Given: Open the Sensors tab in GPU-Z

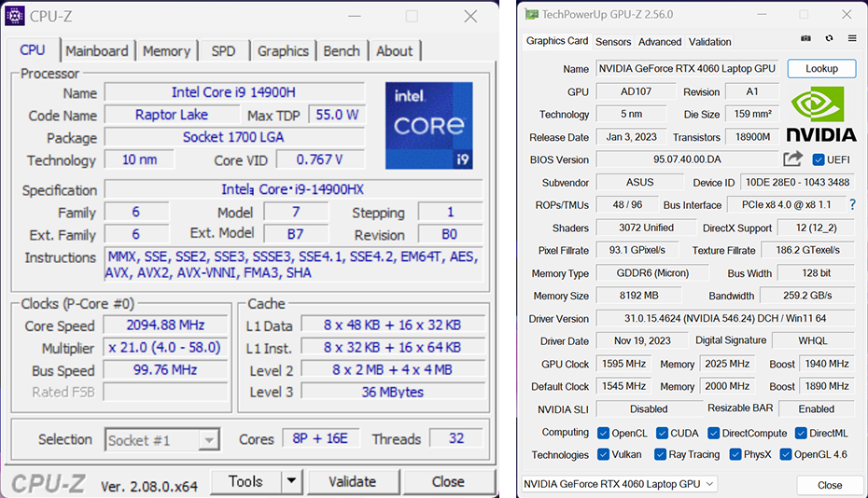Looking at the screenshot, I should click(613, 42).
